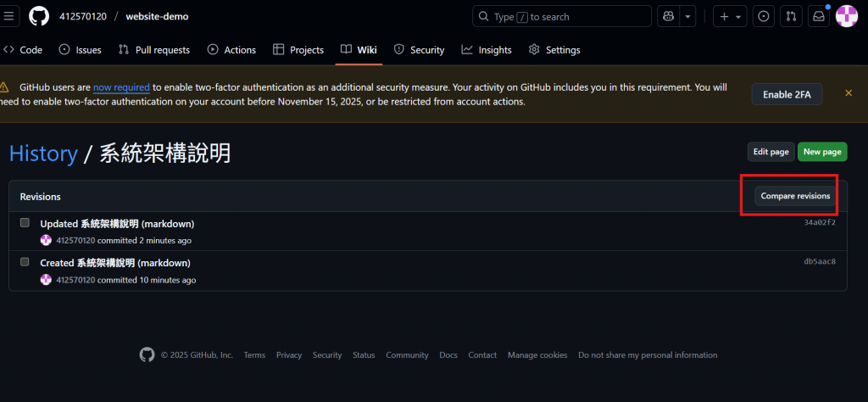Viewport: 868px width, 402px height.
Task: Open the notifications inbox icon
Action: click(x=819, y=17)
